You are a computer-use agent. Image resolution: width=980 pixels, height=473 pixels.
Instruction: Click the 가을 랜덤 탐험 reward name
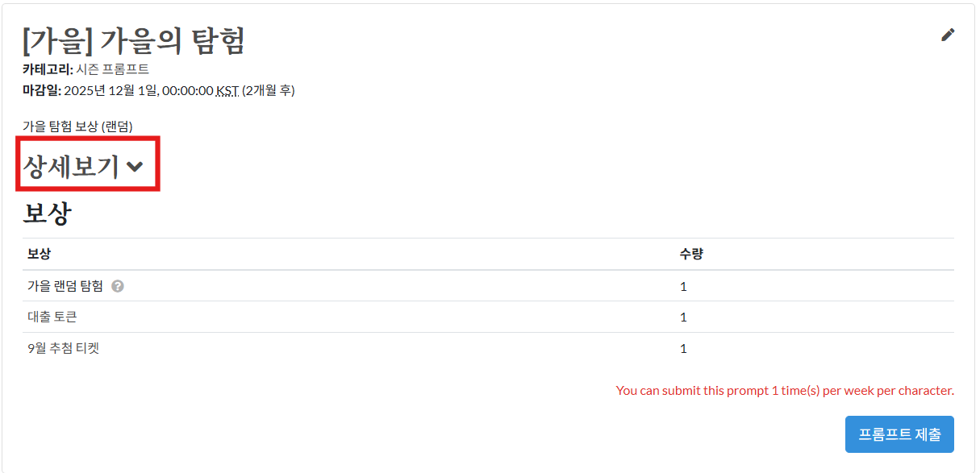click(x=65, y=286)
